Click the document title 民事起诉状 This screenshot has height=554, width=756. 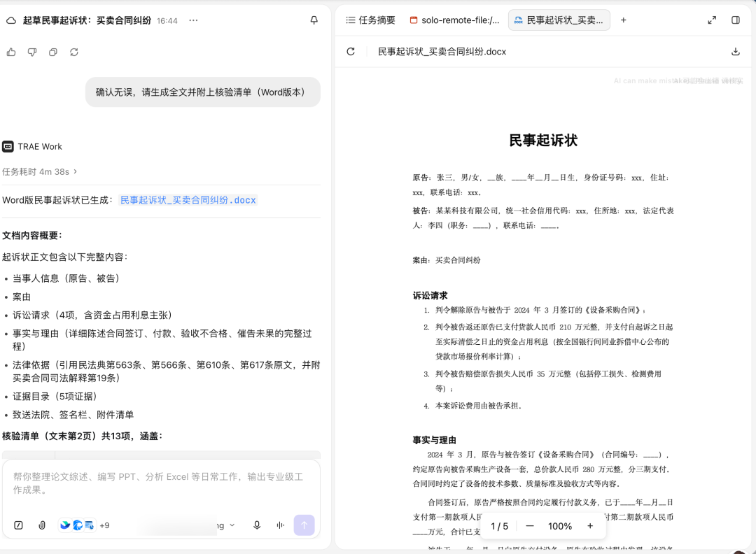[543, 140]
